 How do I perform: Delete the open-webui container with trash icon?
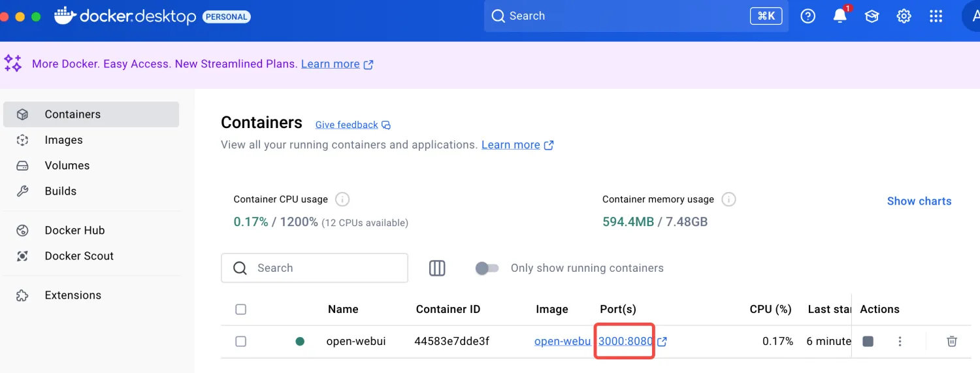(952, 341)
